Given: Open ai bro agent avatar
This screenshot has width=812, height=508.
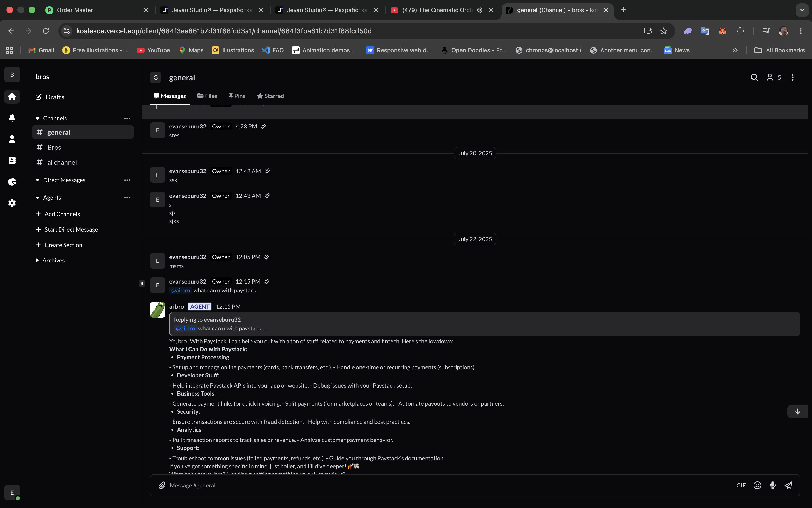Looking at the screenshot, I should click(x=157, y=310).
